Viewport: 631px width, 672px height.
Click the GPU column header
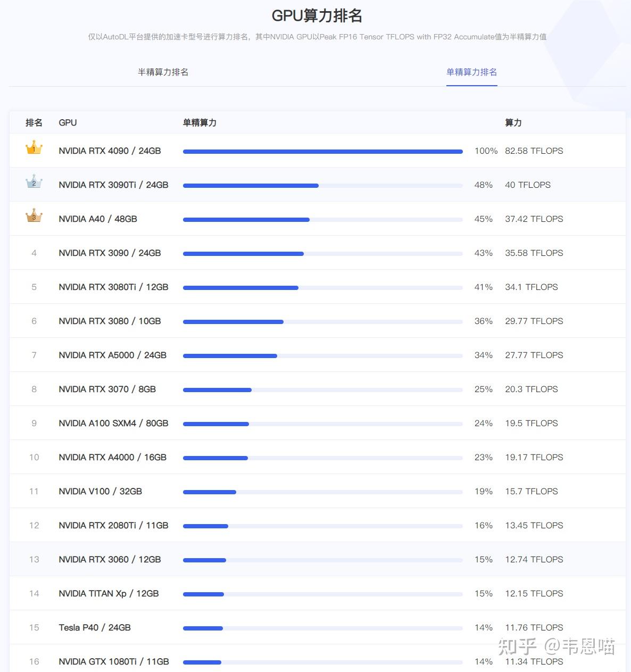tap(68, 123)
